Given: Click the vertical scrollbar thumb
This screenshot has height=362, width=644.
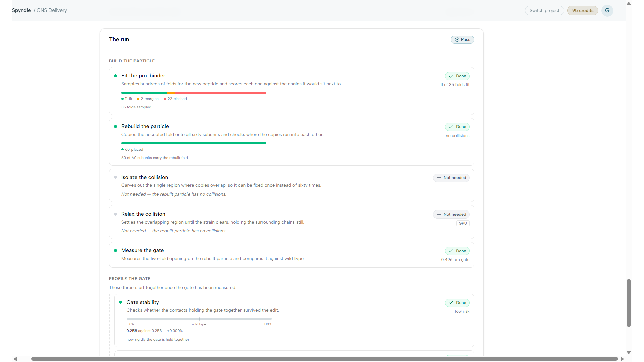Looking at the screenshot, I should pyautogui.click(x=629, y=303).
